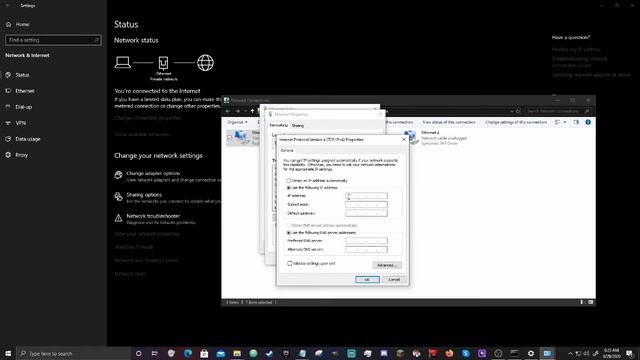Click Change settings of this connection

(x=516, y=122)
